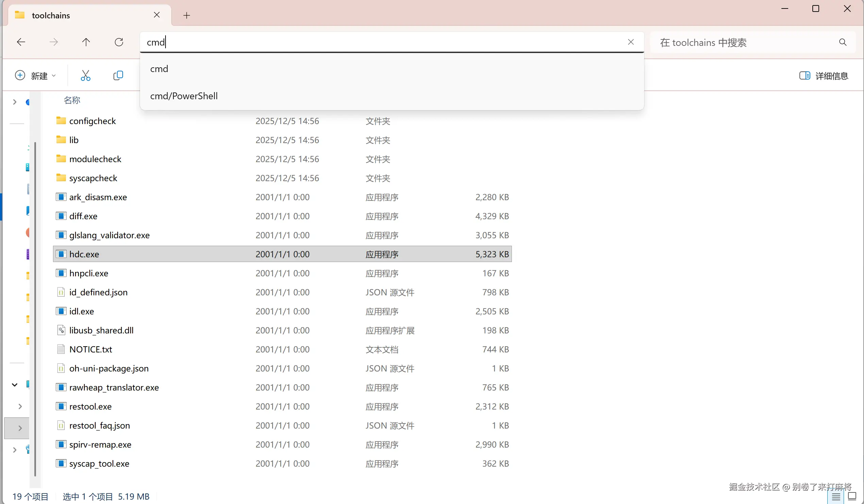
Task: Click the cut scissors icon
Action: (x=85, y=75)
